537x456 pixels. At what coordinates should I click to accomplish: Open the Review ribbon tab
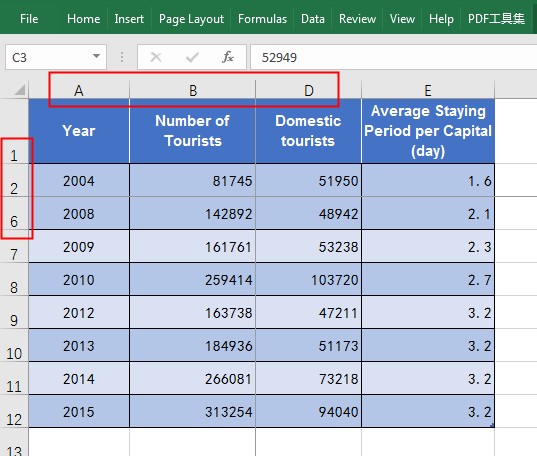point(357,19)
